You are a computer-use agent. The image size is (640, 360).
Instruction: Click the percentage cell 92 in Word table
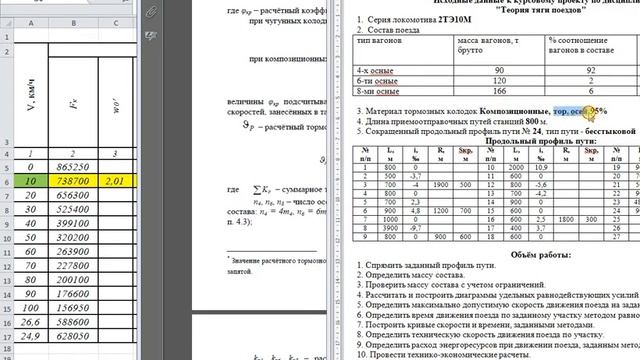click(x=591, y=70)
